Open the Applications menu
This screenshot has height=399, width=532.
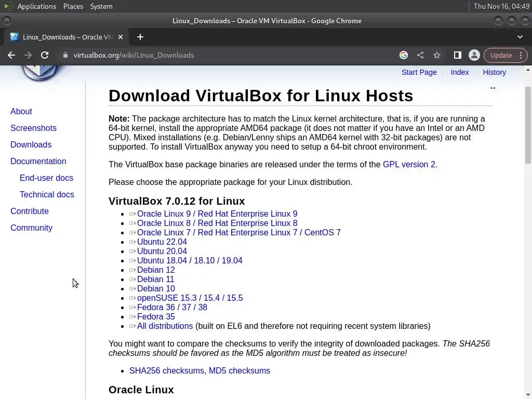(37, 6)
